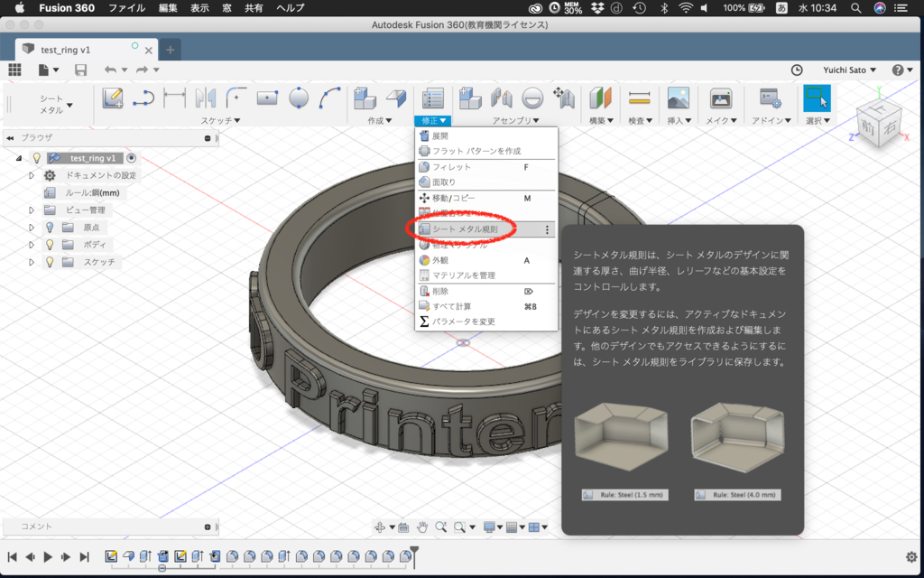Choose 面取り from the 修正 menu

point(486,182)
